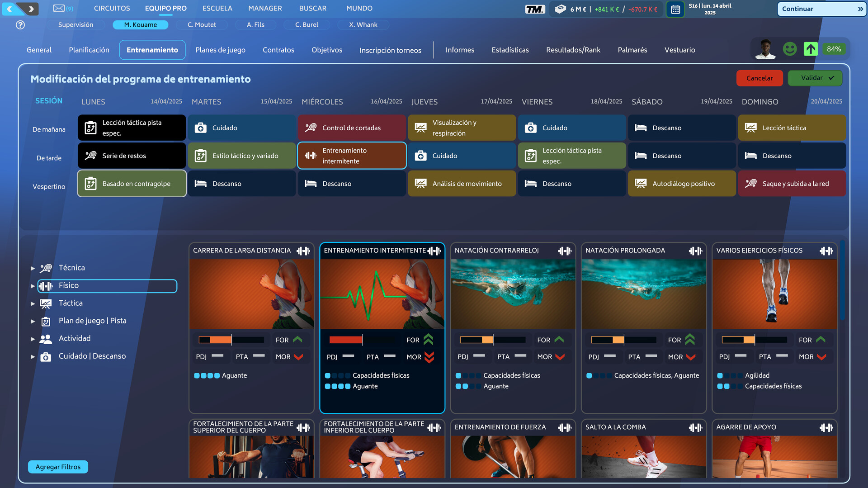Click the Agregar Filtros button

coord(58,467)
